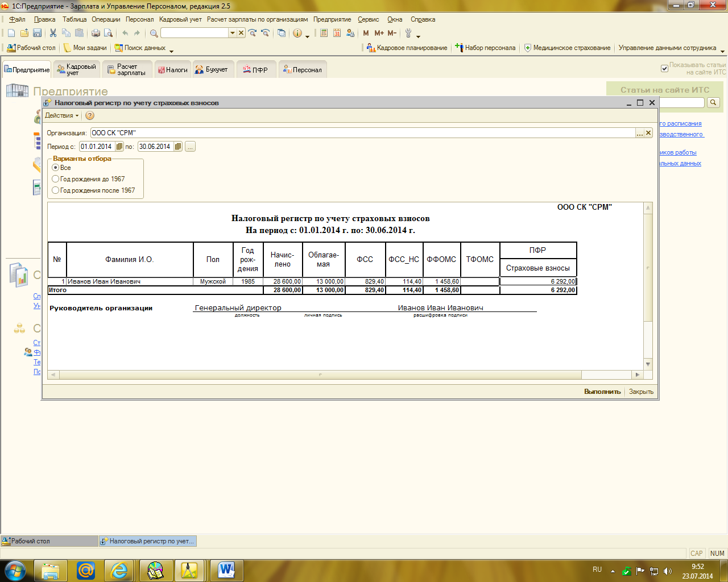Screen dimensions: 728x582
Task: Expand the 'Действия' dropdown menu
Action: pos(61,115)
